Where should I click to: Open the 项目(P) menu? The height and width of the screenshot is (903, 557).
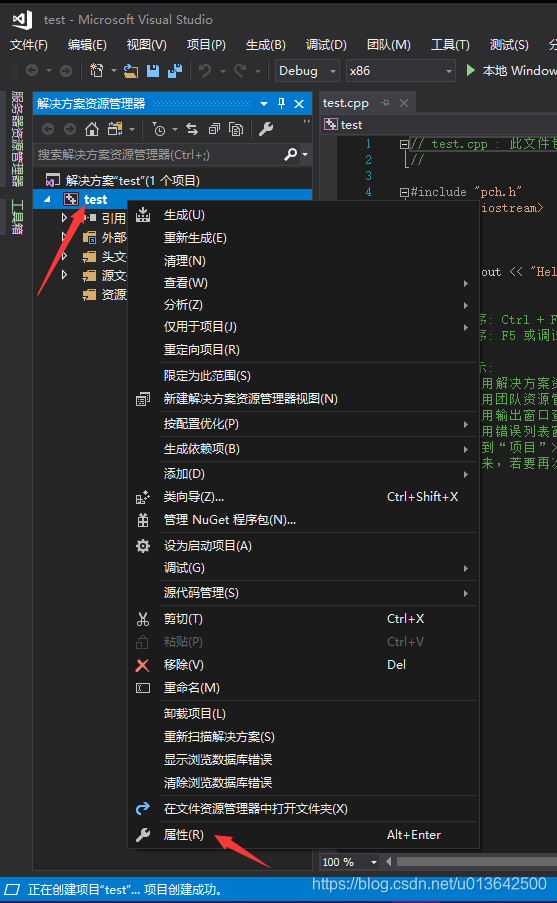click(206, 44)
